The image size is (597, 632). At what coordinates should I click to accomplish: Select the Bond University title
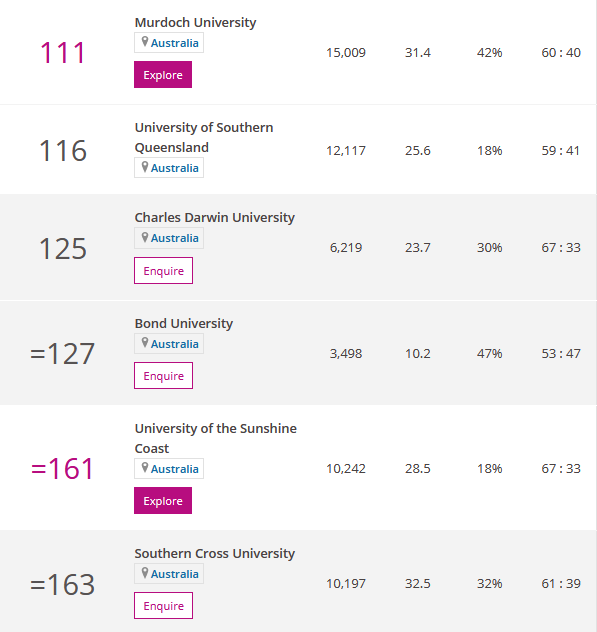[x=184, y=324]
